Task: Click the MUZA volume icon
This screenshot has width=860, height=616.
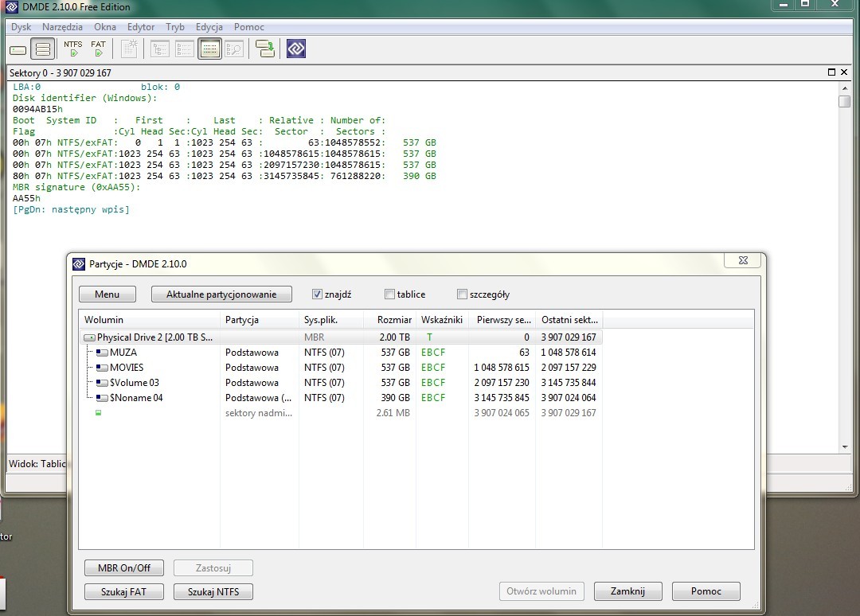Action: tap(102, 353)
